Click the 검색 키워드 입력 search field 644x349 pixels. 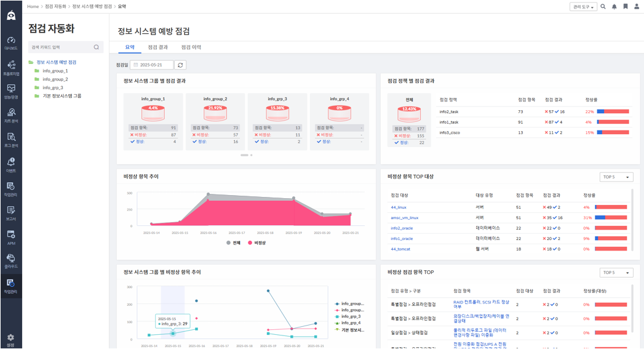pos(66,47)
